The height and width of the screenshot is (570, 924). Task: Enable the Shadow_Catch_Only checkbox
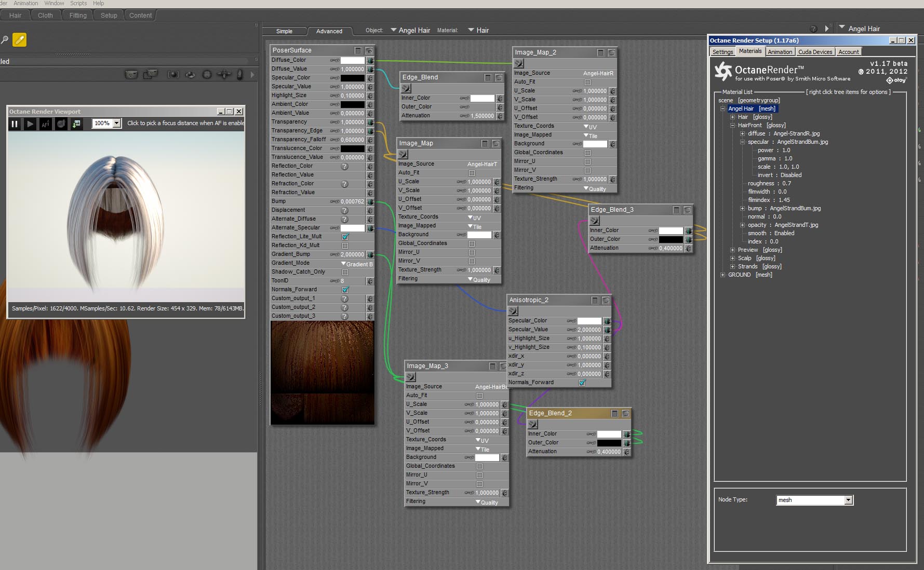pos(345,272)
